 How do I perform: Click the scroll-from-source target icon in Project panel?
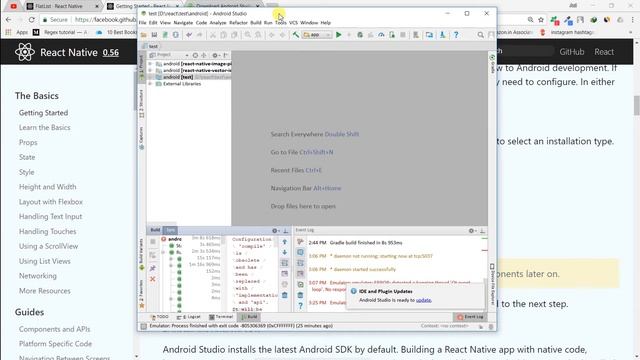coord(195,55)
